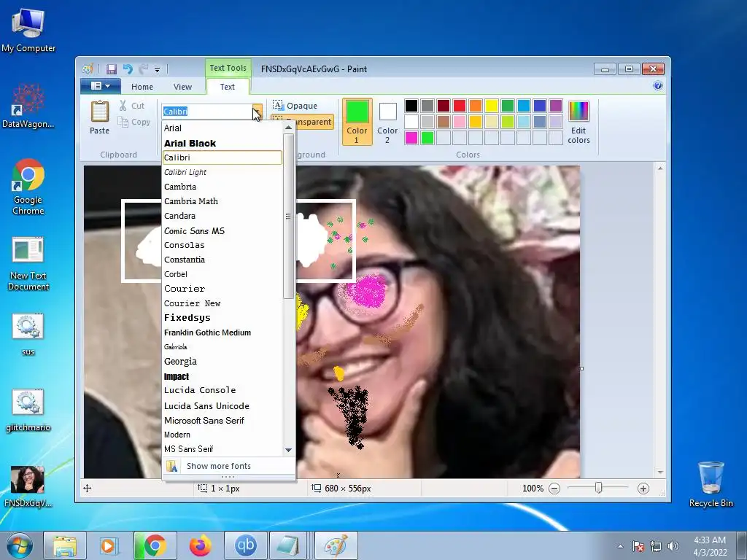Open the Recycle Bin desktop icon
This screenshot has width=747, height=560.
711,484
